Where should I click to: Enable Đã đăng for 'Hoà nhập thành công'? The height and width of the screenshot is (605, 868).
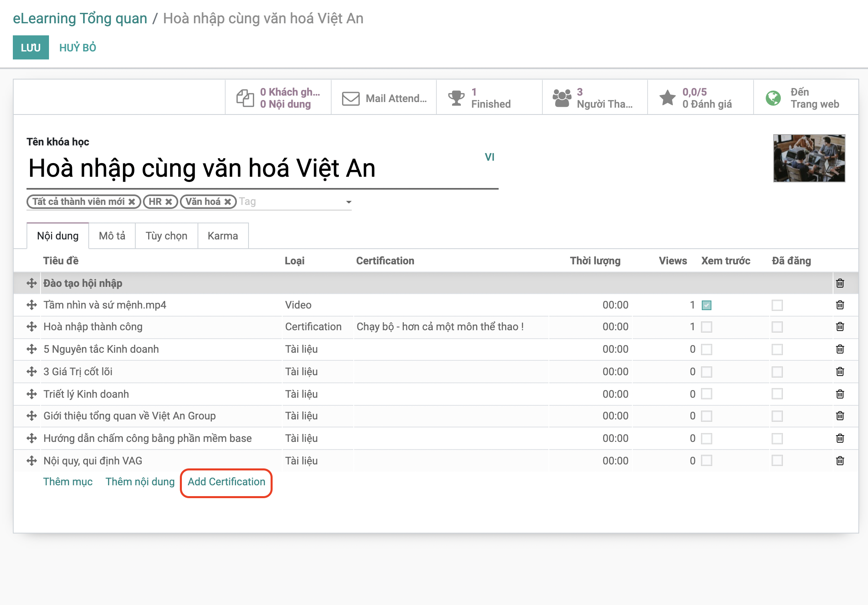click(777, 327)
